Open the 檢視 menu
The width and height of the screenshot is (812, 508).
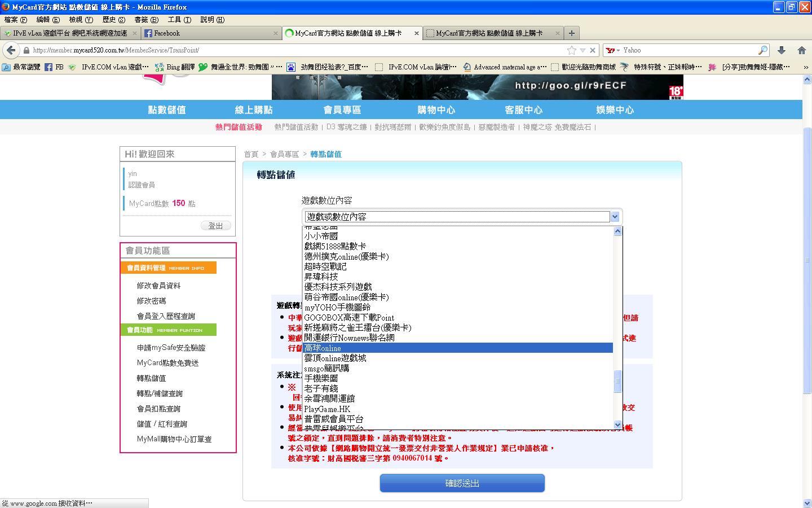click(x=81, y=20)
